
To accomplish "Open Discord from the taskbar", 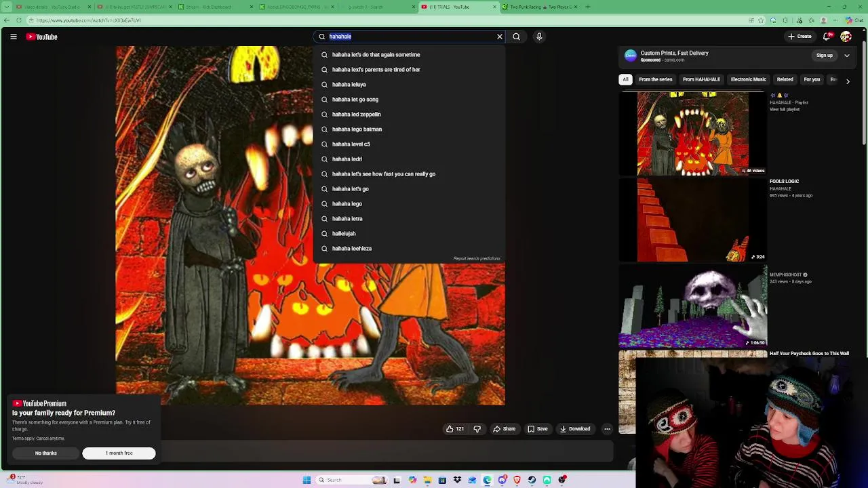I will click(x=502, y=480).
